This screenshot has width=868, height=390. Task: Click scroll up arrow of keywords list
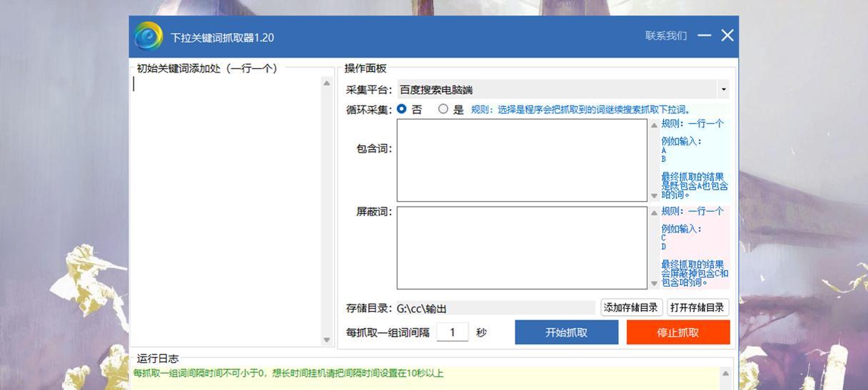click(327, 83)
